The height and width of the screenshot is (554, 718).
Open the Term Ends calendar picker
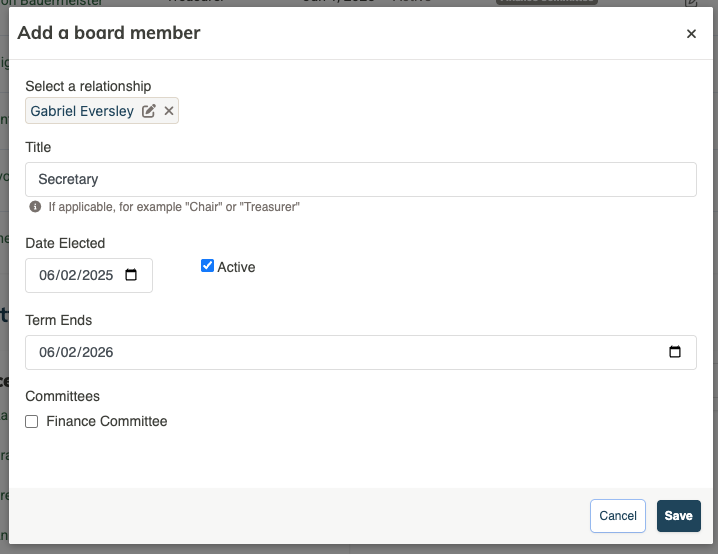674,352
